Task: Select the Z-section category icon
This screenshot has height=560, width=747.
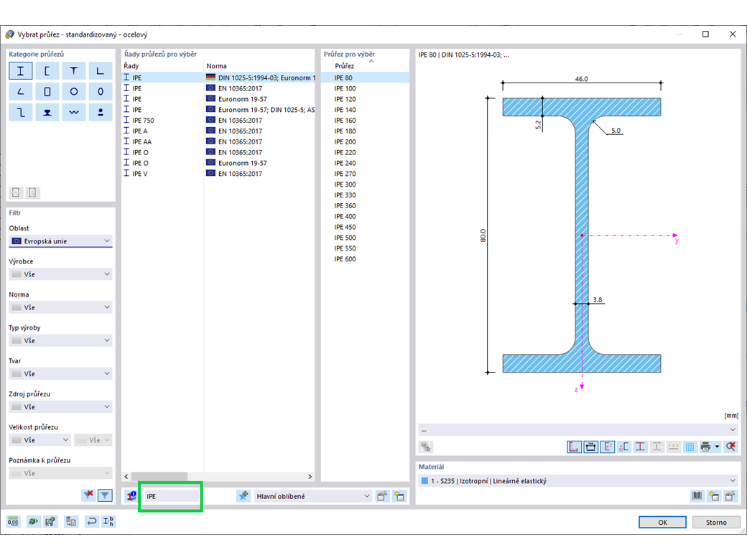Action: (x=21, y=113)
